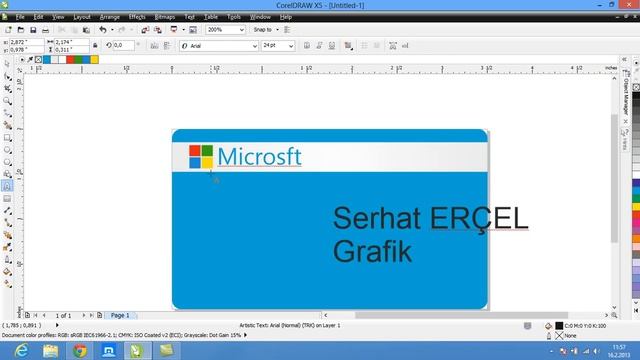
Task: Open the Effects menu
Action: (x=137, y=17)
